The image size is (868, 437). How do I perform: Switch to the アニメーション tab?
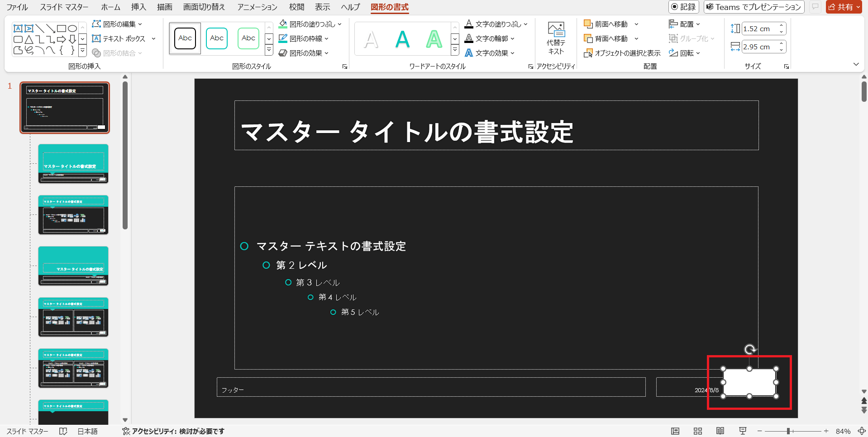258,7
